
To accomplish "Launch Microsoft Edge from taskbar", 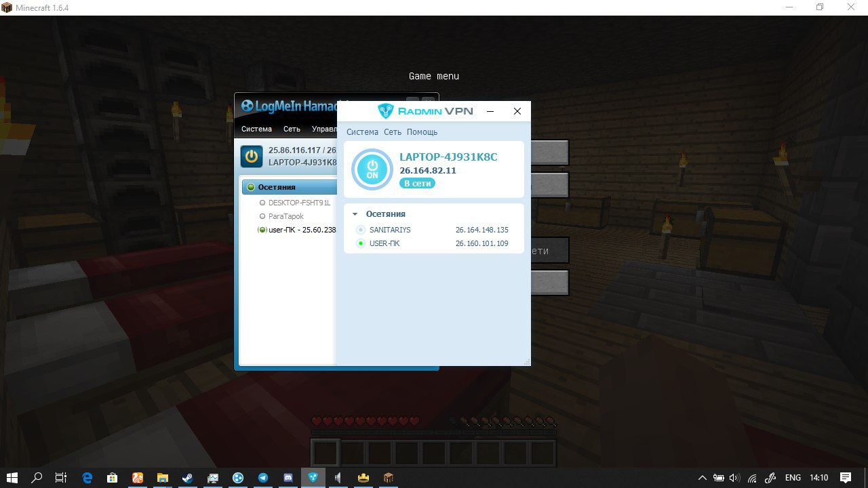I will coord(87,477).
